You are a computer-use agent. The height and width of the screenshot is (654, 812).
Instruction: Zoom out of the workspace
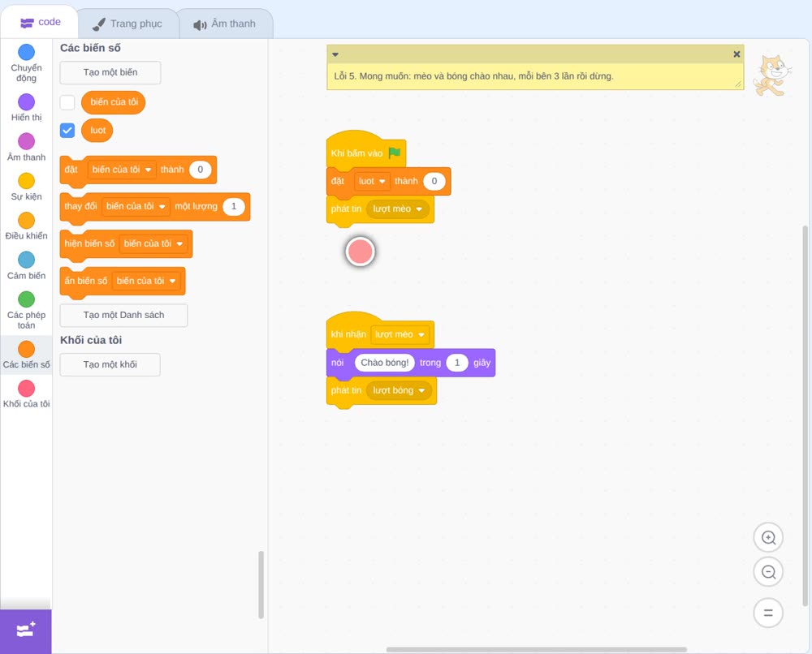click(768, 572)
